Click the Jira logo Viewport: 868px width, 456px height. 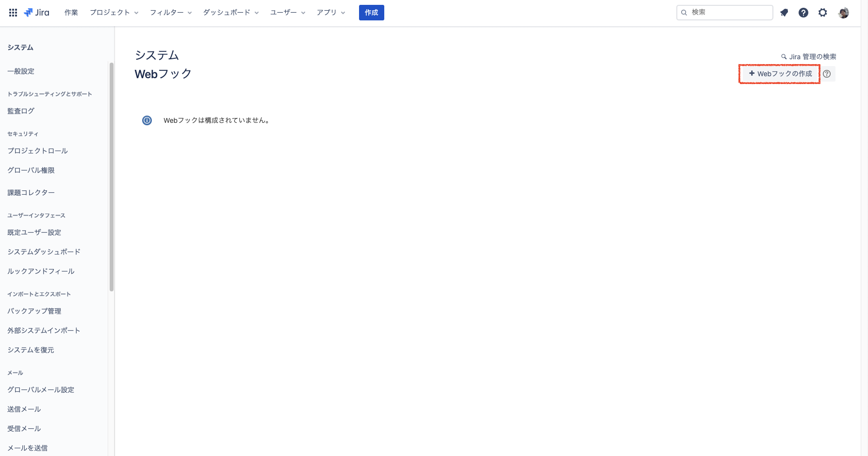click(36, 13)
